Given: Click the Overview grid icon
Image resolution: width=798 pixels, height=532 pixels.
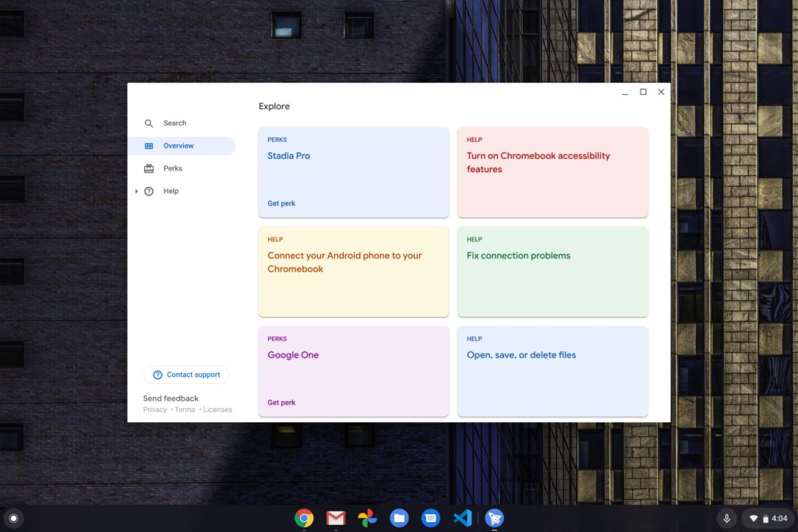Looking at the screenshot, I should tap(149, 146).
